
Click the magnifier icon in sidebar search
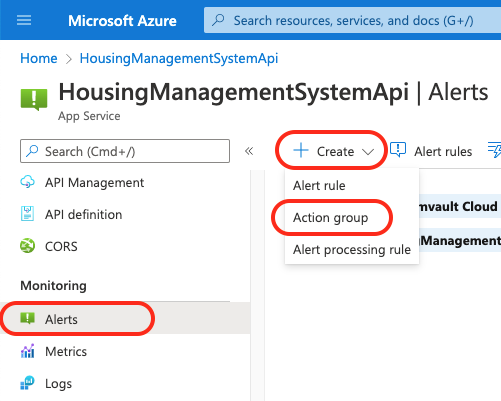coord(32,151)
